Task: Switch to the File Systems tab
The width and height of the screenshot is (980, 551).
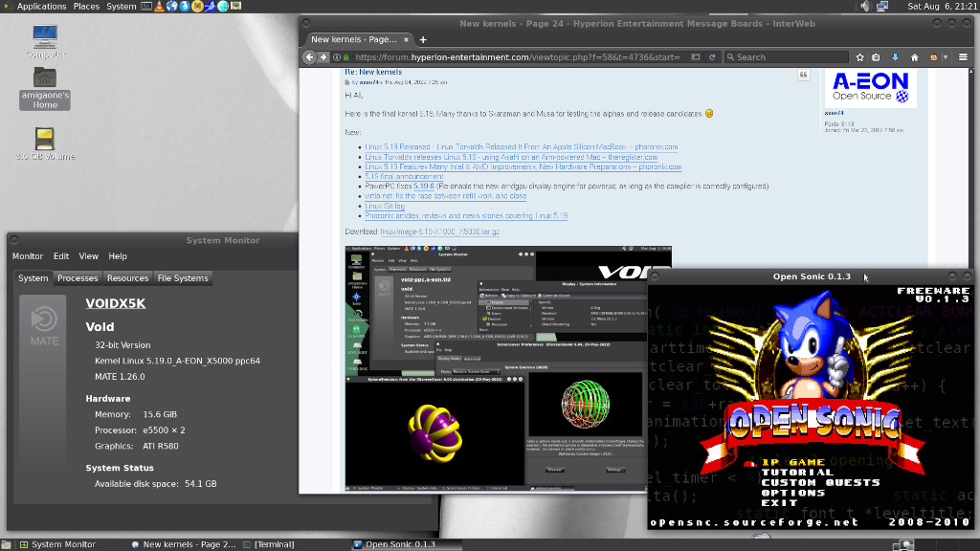Action: (x=183, y=278)
